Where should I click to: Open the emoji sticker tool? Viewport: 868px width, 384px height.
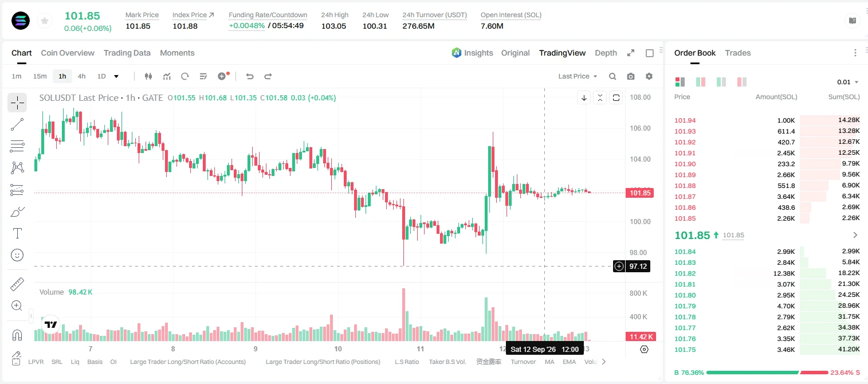point(17,255)
